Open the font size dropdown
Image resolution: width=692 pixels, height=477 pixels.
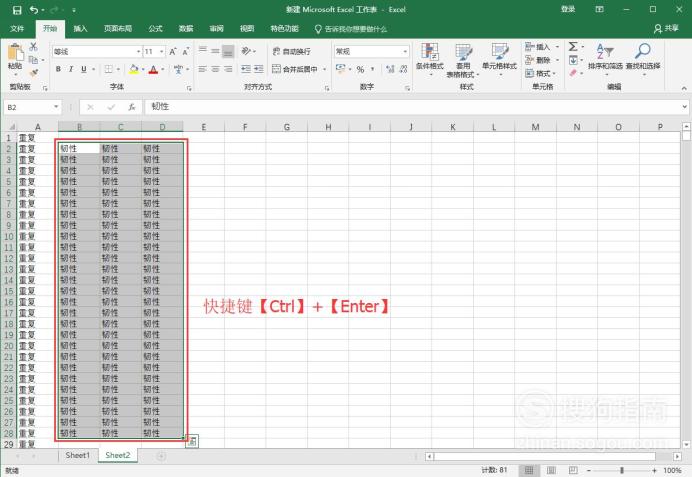[162, 52]
